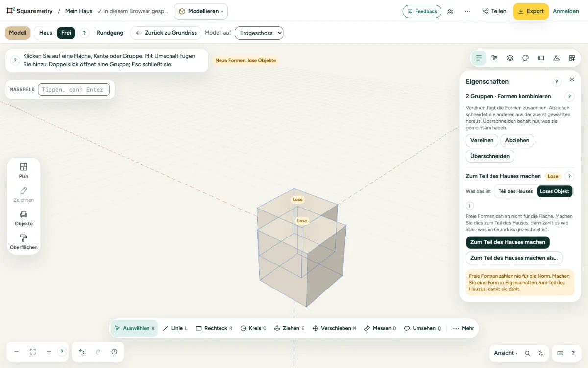Open the Eigenschaften properties panel icon
Viewport: 588px width, 368px height.
479,58
